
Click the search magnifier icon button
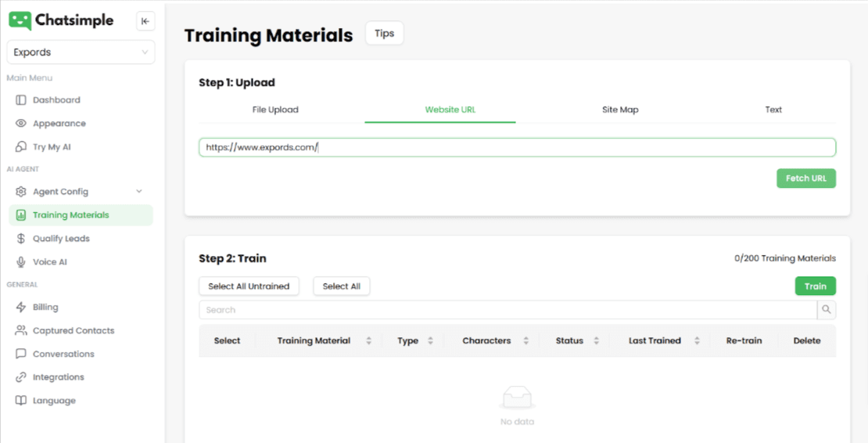(826, 310)
